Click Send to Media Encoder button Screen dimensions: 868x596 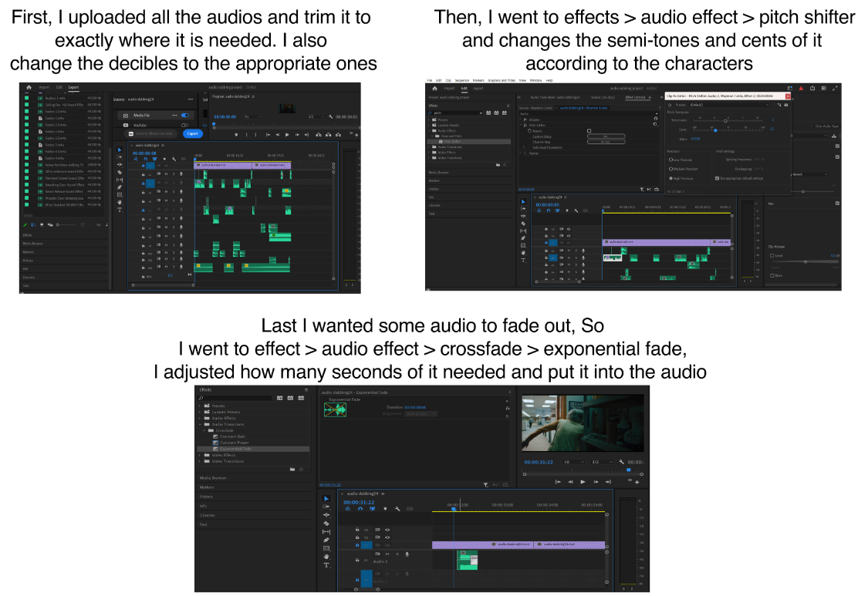pyautogui.click(x=150, y=133)
